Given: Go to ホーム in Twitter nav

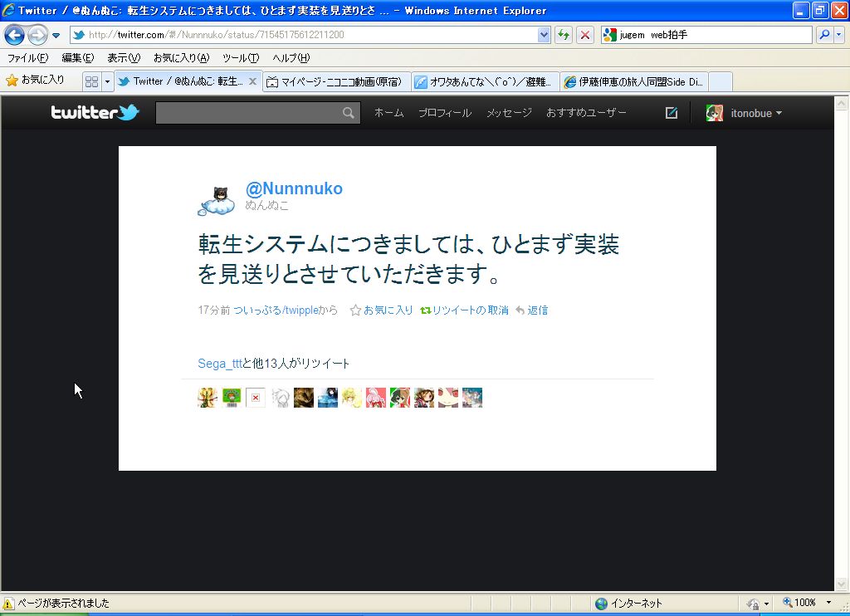Looking at the screenshot, I should (388, 113).
